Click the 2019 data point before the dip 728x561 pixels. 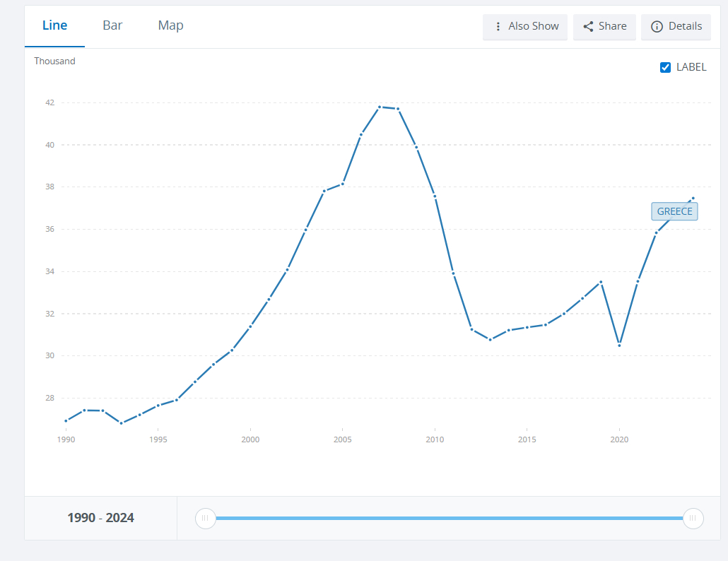[601, 282]
